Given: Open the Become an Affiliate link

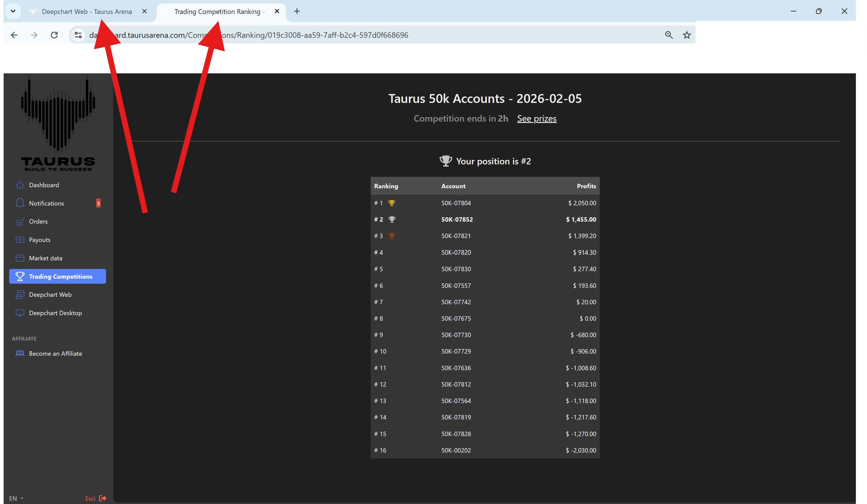Looking at the screenshot, I should pos(55,354).
